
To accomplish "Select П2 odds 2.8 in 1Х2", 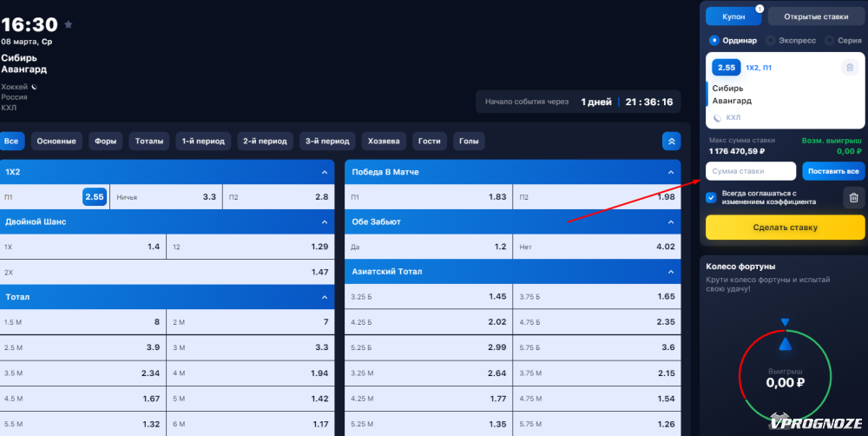I will click(279, 196).
